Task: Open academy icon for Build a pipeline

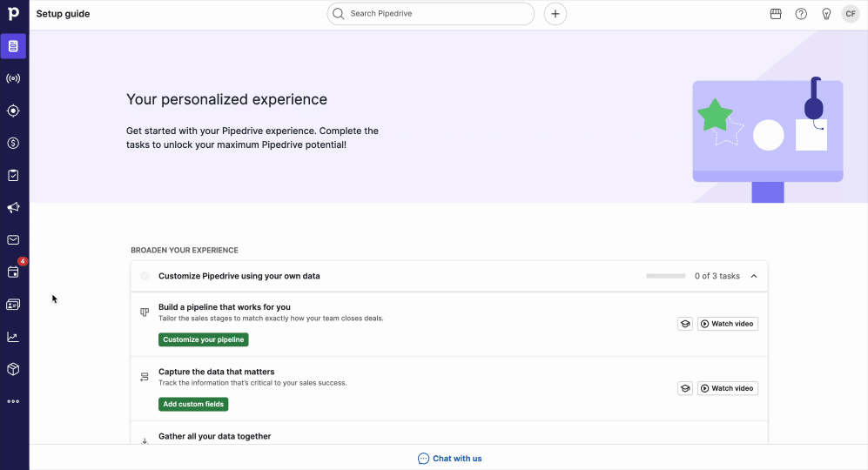Action: coord(685,324)
